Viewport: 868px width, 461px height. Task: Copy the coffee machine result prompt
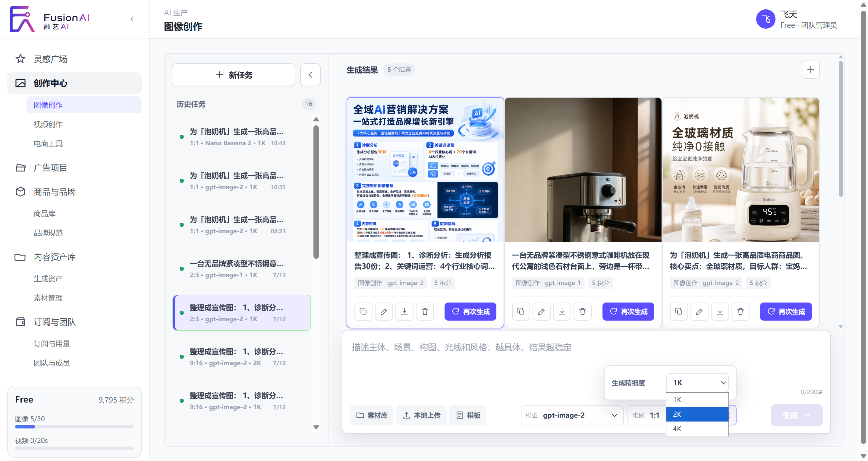coord(521,311)
